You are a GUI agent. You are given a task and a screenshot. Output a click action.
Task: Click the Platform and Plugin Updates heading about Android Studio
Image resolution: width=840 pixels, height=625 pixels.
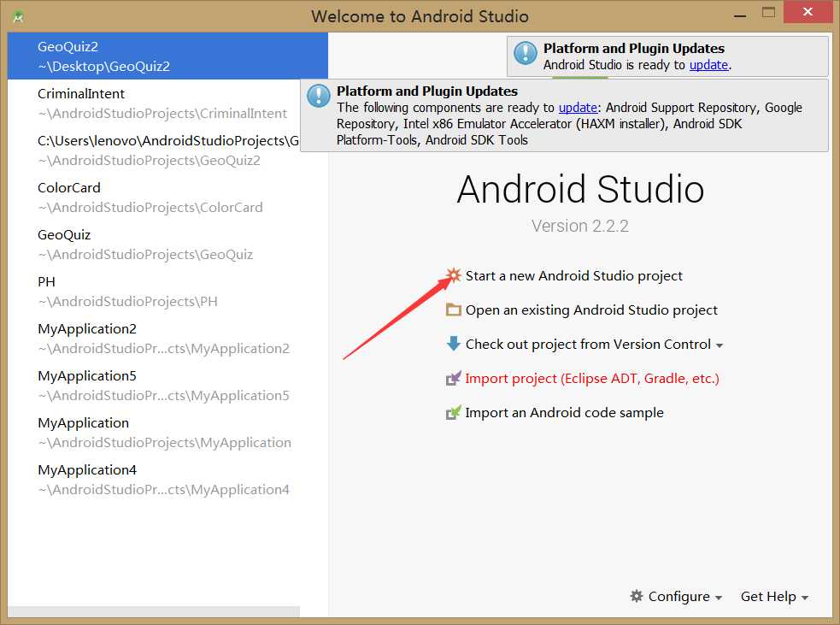[634, 48]
